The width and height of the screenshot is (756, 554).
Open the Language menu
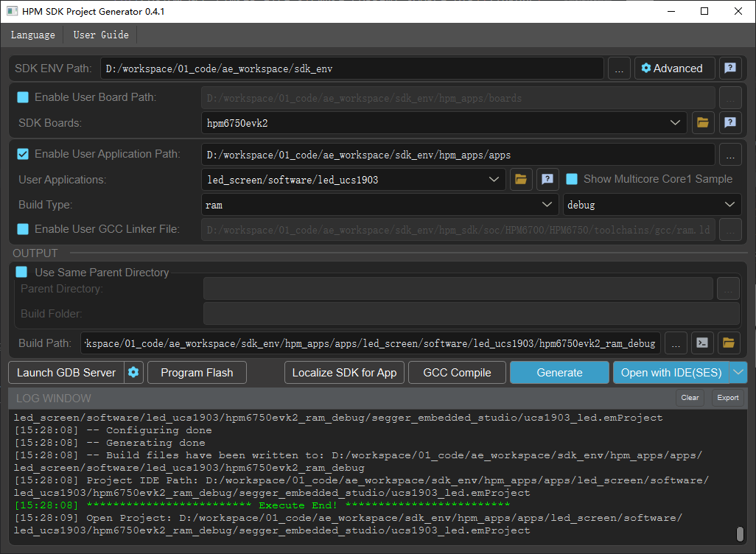pos(32,35)
